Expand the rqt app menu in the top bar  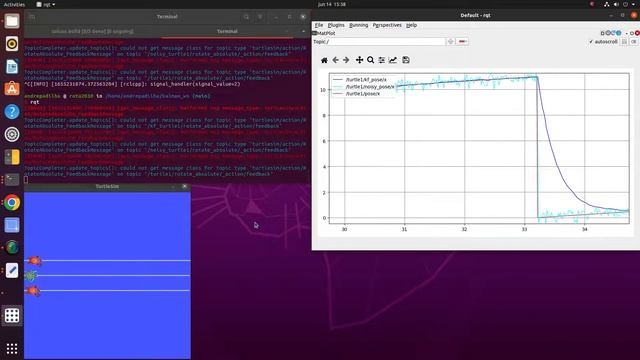tap(46, 4)
